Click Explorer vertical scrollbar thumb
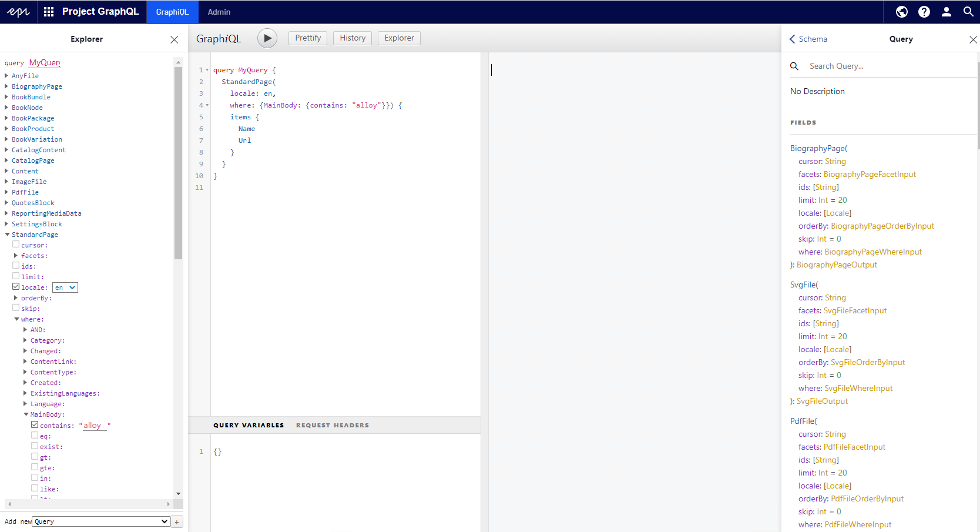Screen dimensions: 980x532 178,163
